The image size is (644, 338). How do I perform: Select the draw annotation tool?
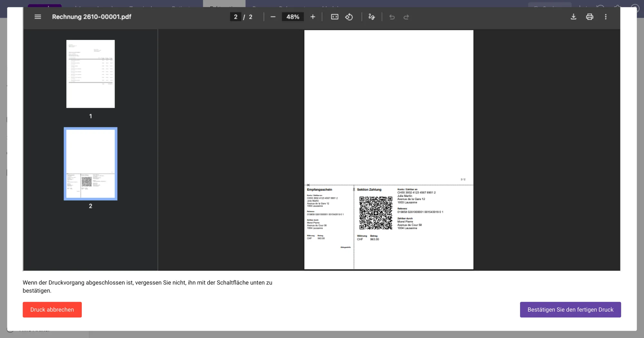click(372, 17)
